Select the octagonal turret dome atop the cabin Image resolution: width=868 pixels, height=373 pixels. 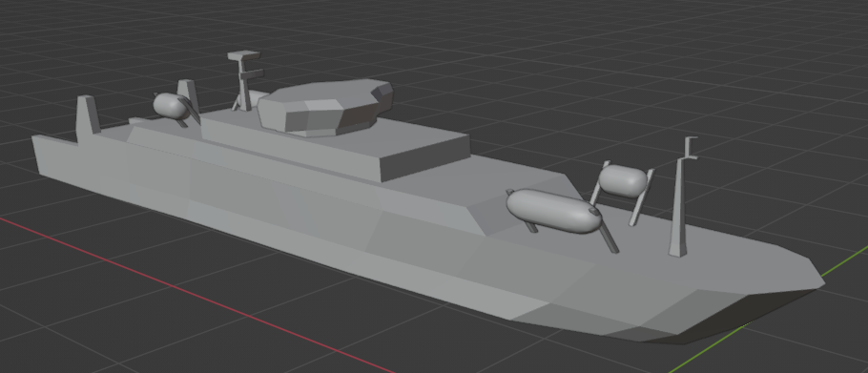(x=325, y=107)
